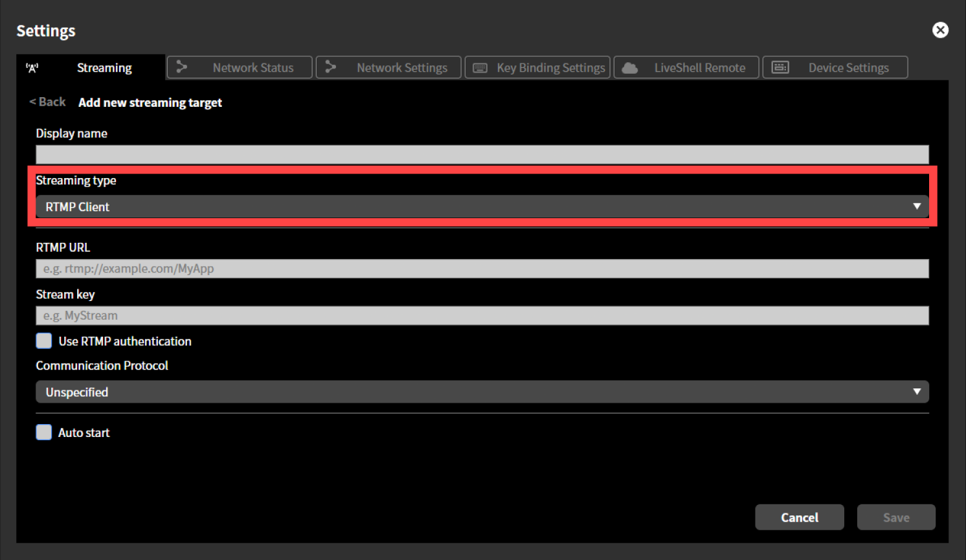Image resolution: width=966 pixels, height=560 pixels.
Task: Click the Network Settings connector icon
Action: [x=331, y=67]
